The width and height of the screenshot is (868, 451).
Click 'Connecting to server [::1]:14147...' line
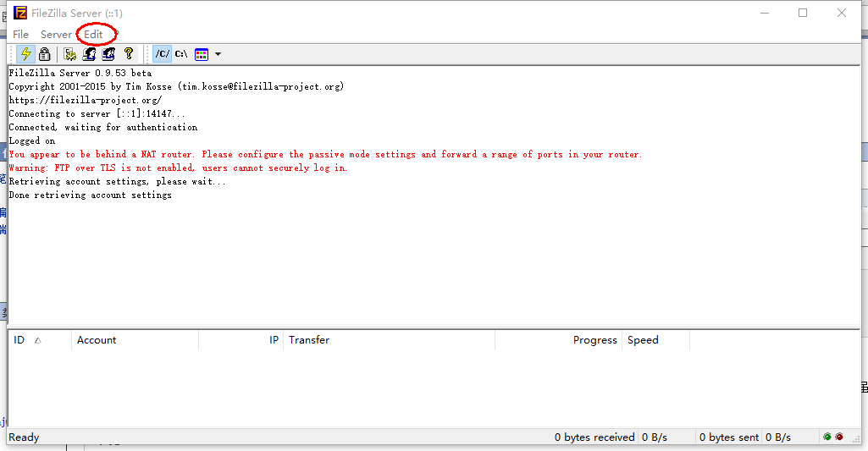[97, 113]
